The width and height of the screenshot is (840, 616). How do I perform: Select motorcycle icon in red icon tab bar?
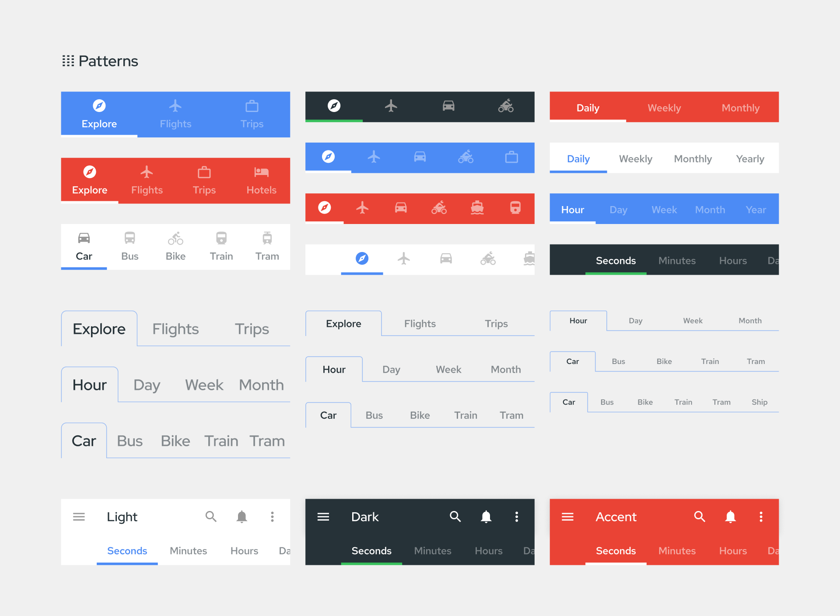click(439, 207)
